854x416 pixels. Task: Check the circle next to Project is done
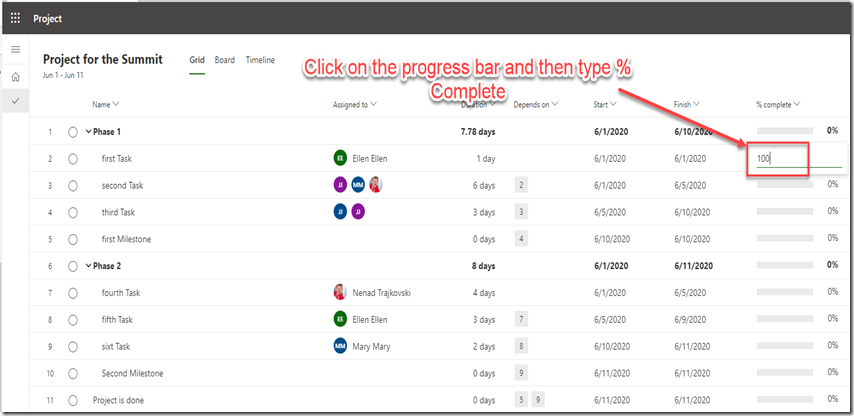point(73,401)
